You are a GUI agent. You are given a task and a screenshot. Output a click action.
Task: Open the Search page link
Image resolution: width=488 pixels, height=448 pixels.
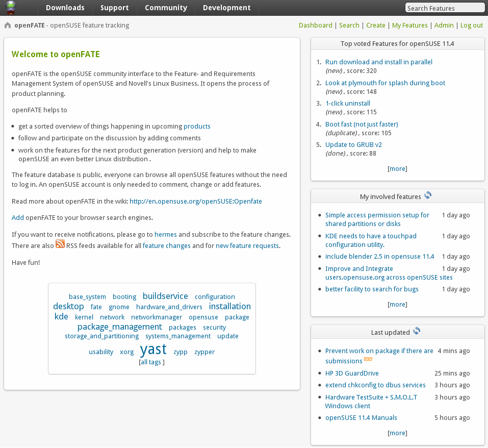(349, 25)
